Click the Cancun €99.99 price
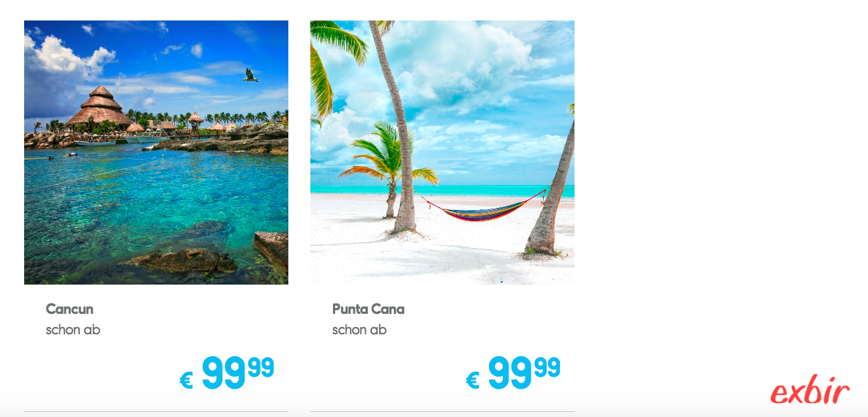868x417 pixels. tap(227, 373)
